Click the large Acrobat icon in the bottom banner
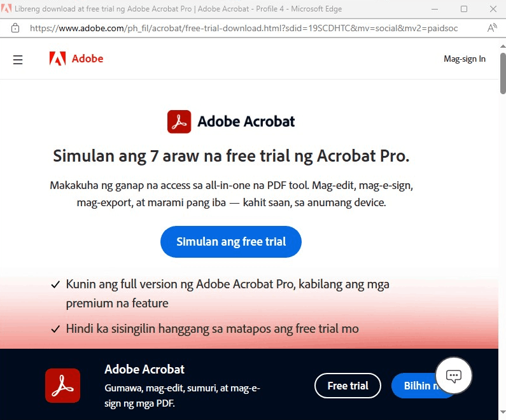The width and height of the screenshot is (506, 420). click(62, 386)
